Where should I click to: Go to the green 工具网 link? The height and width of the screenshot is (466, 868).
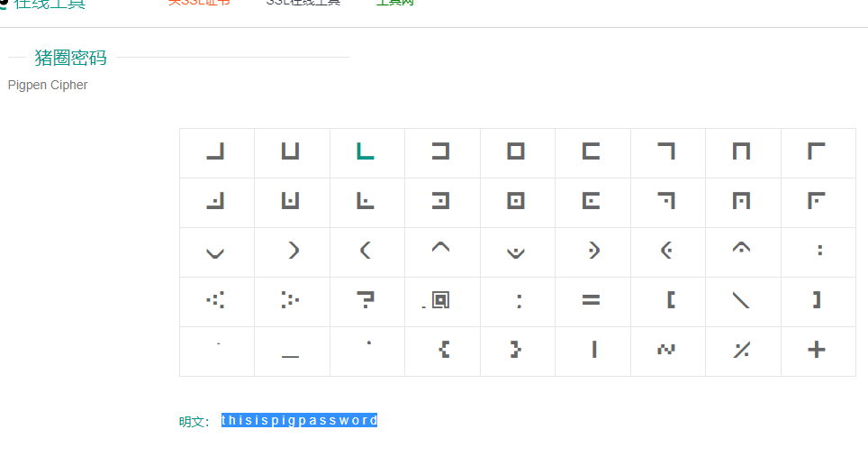tap(394, 3)
